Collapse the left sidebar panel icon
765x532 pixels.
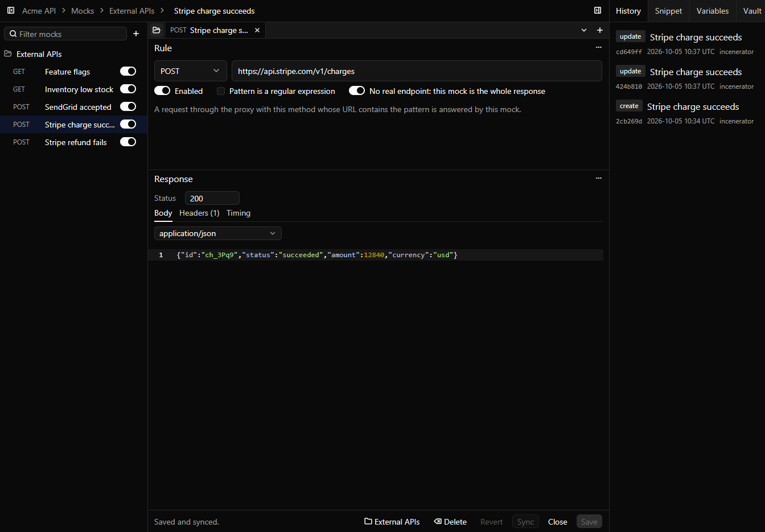point(11,10)
